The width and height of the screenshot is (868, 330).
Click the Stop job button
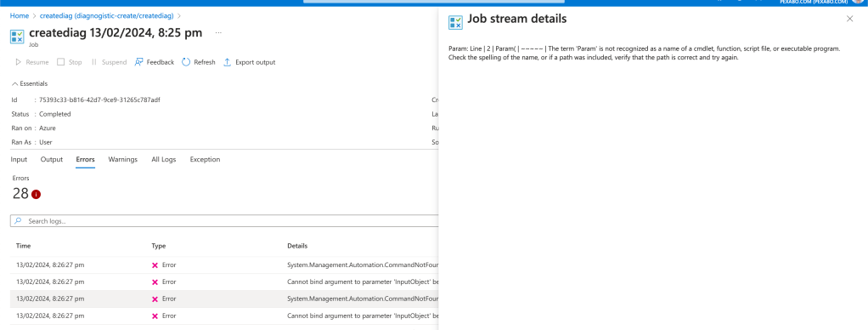pos(69,62)
